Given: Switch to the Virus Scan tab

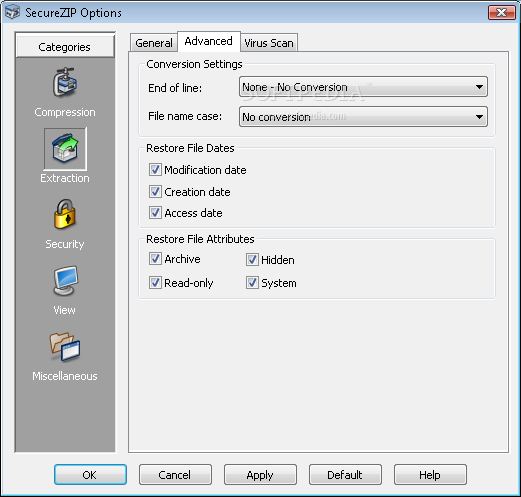Looking at the screenshot, I should [269, 43].
